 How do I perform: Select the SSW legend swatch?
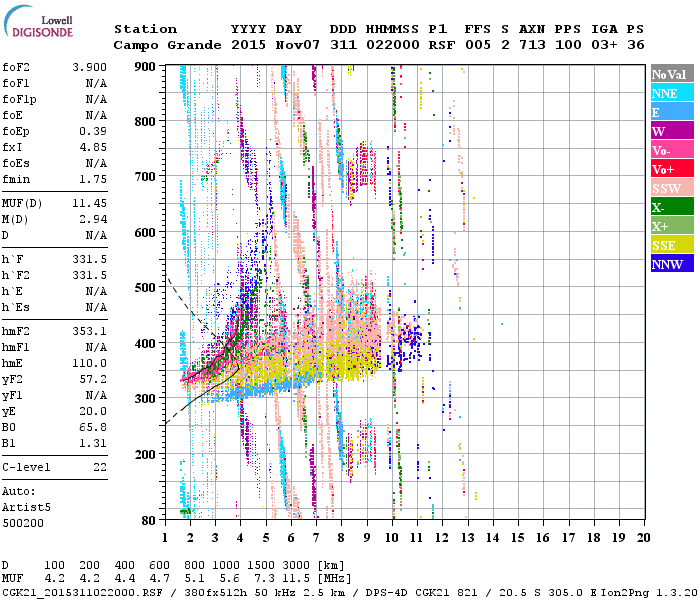click(672, 188)
